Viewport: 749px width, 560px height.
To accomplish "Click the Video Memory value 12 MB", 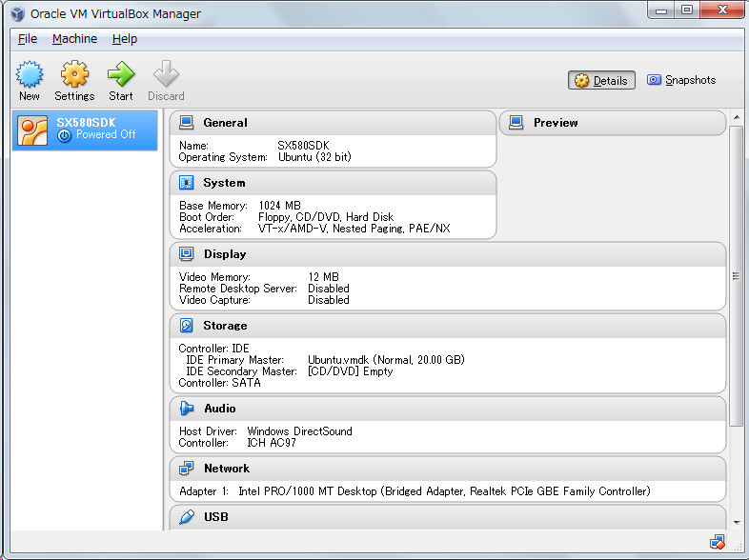I will (x=323, y=277).
